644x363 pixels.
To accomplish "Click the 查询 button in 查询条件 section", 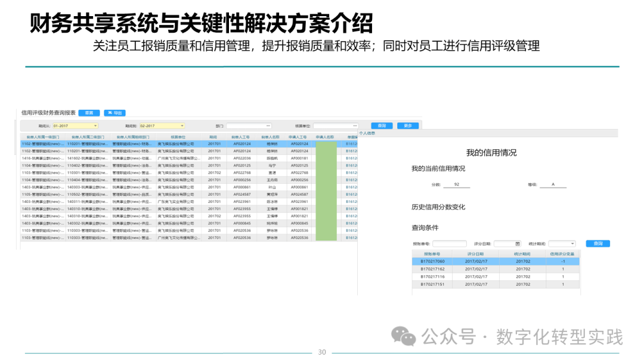I will [598, 244].
